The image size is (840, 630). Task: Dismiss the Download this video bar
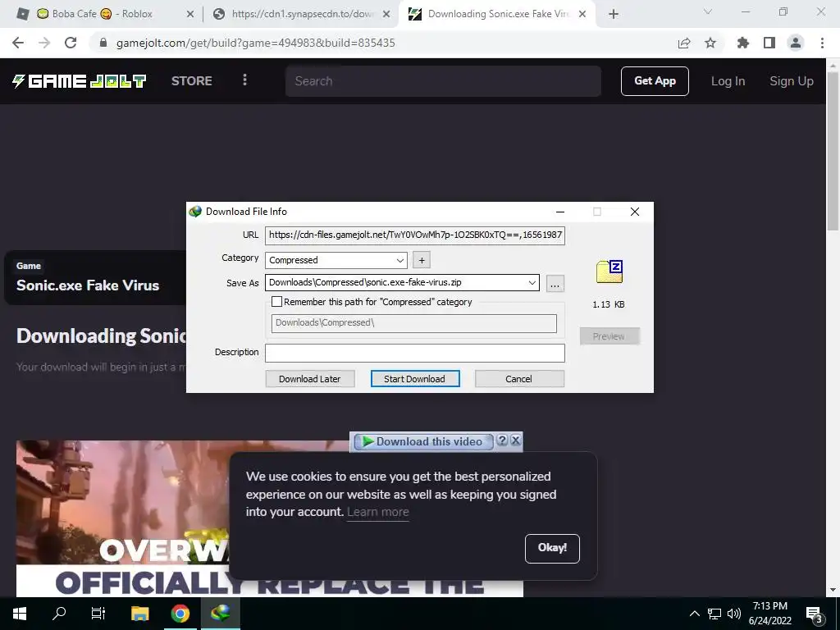click(x=515, y=441)
